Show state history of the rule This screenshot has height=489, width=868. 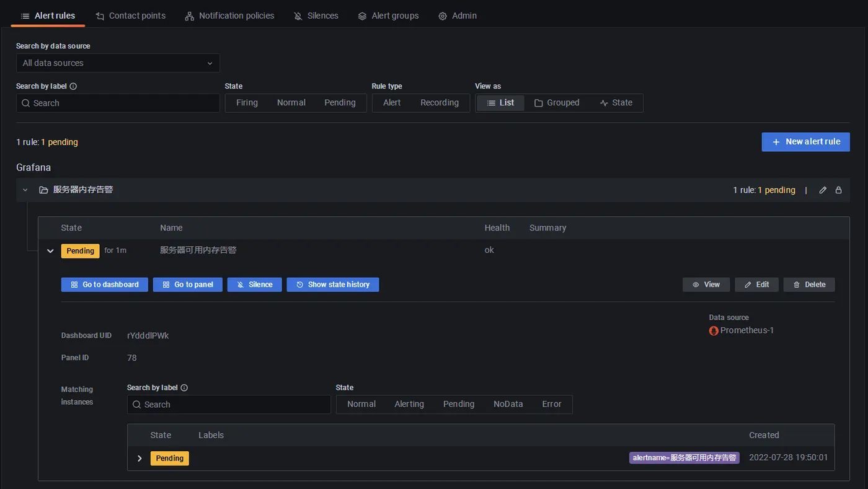click(333, 284)
